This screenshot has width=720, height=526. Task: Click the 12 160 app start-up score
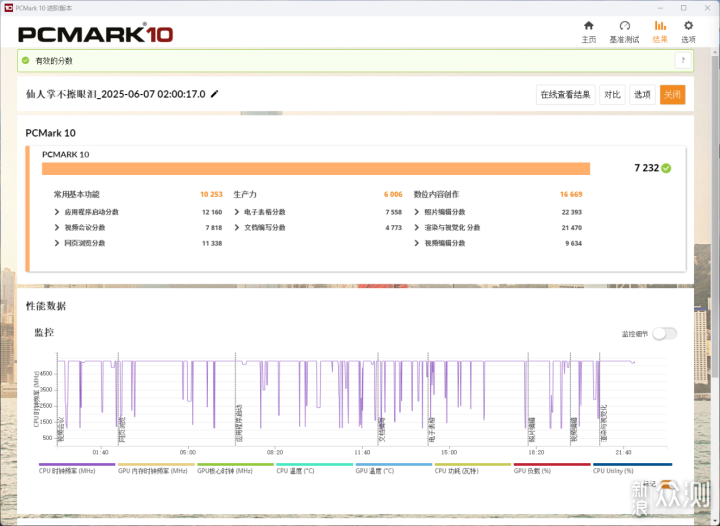tap(212, 212)
